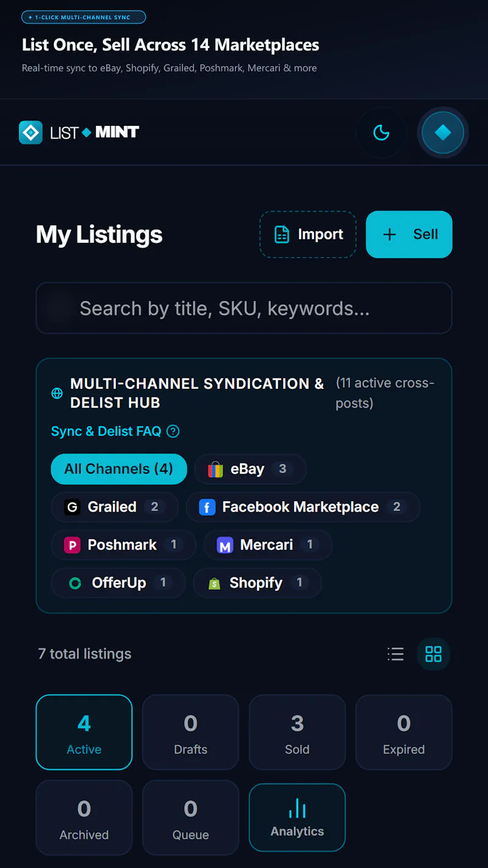The height and width of the screenshot is (868, 488).
Task: Click the Sell button
Action: point(409,234)
